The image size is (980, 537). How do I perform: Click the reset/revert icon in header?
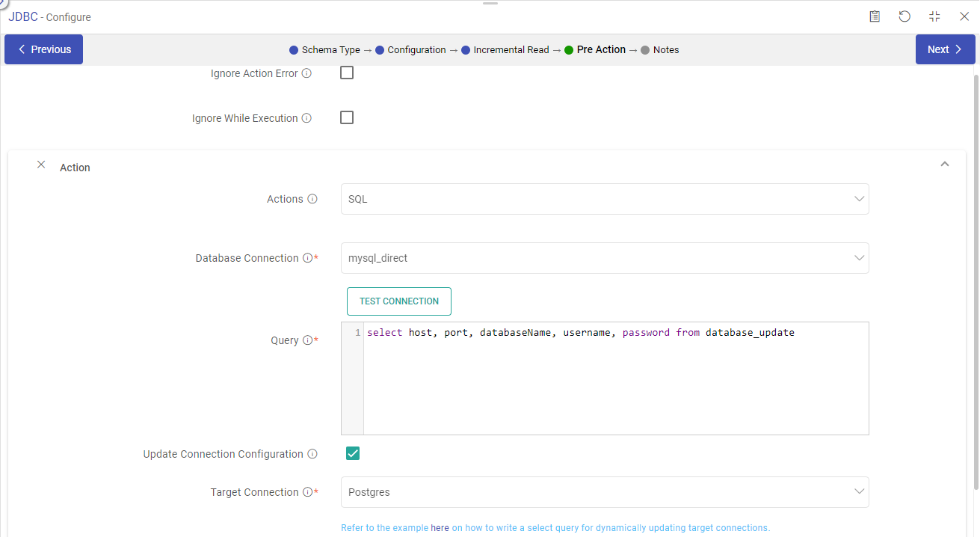coord(905,16)
